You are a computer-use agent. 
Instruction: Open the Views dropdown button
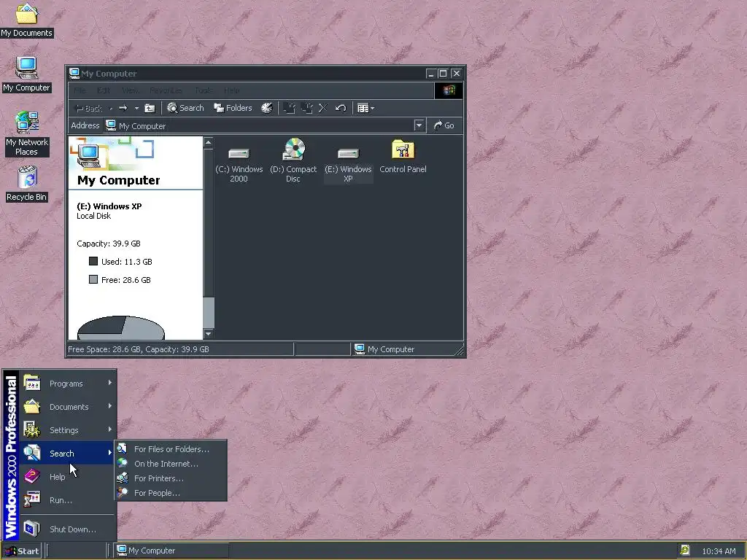365,108
